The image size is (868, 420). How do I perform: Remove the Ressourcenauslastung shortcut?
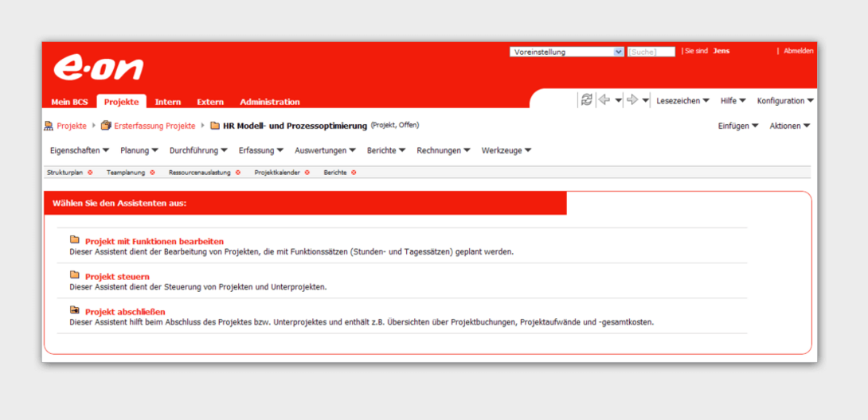click(x=238, y=173)
